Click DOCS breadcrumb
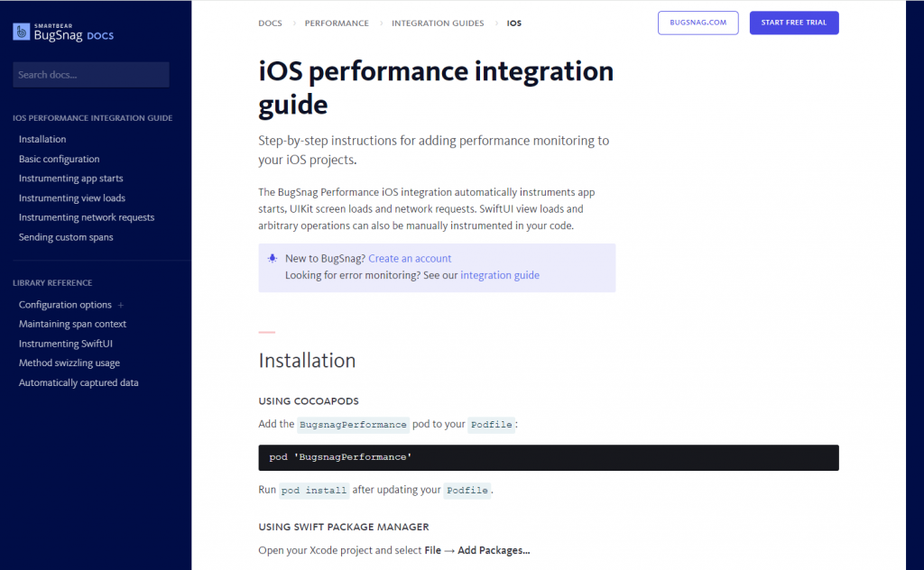This screenshot has height=570, width=924. coord(270,23)
